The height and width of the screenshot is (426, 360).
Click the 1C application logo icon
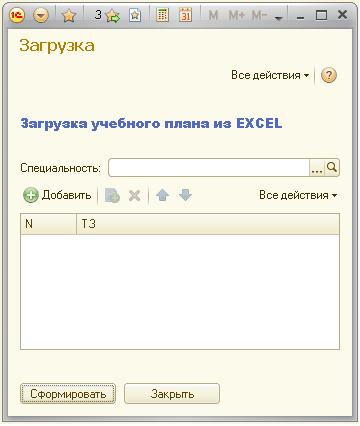point(17,15)
